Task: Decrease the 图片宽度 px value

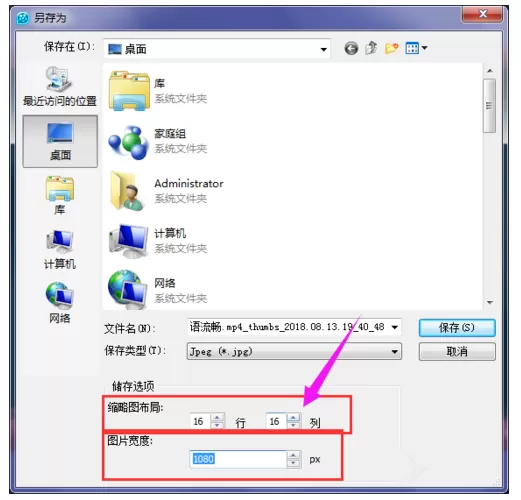Action: [293, 463]
